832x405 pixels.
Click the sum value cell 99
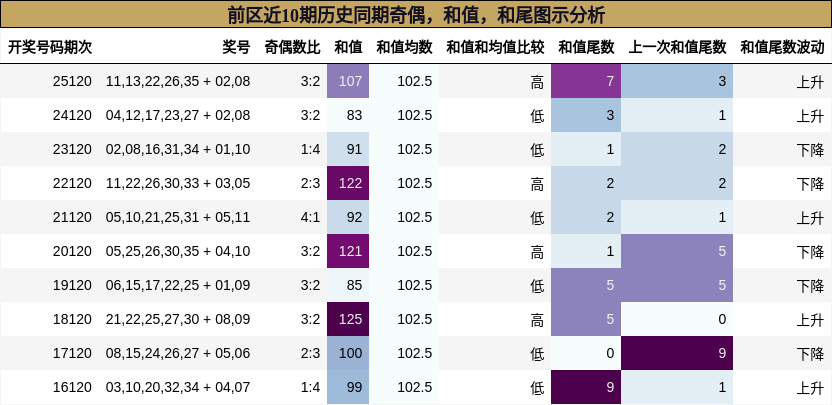tap(348, 387)
